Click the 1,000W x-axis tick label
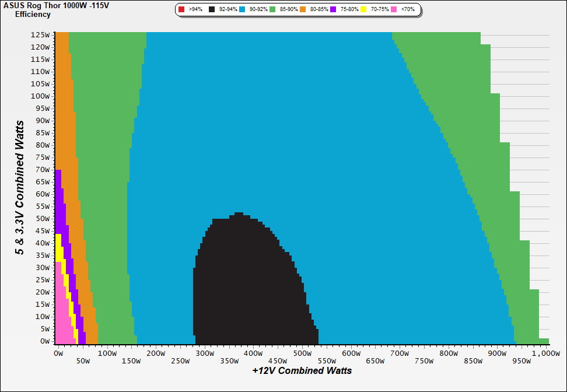The image size is (567, 392). tap(545, 353)
